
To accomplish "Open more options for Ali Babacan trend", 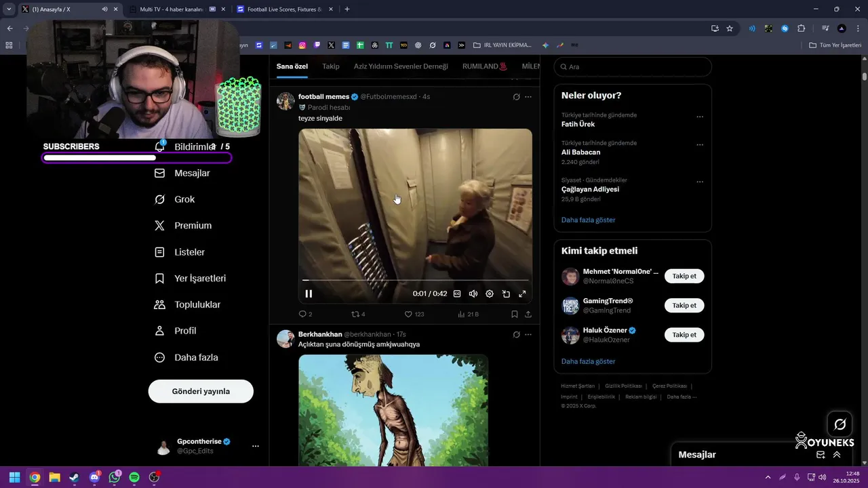I will click(x=700, y=144).
